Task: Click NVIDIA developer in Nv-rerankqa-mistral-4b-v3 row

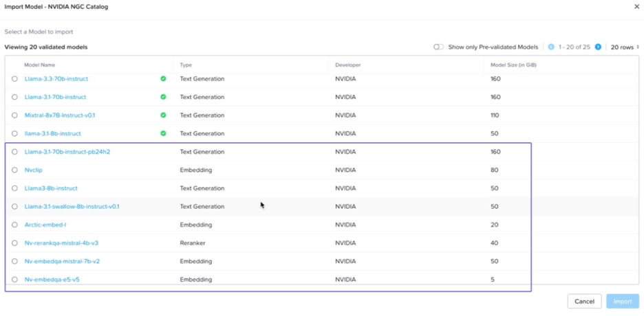Action: click(346, 243)
